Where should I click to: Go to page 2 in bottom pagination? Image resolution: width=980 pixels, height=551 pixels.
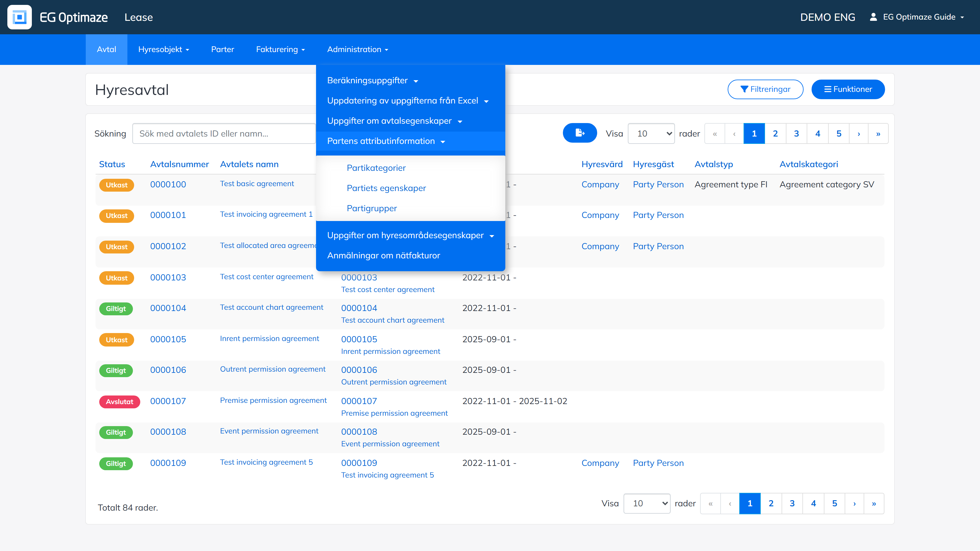pos(771,504)
